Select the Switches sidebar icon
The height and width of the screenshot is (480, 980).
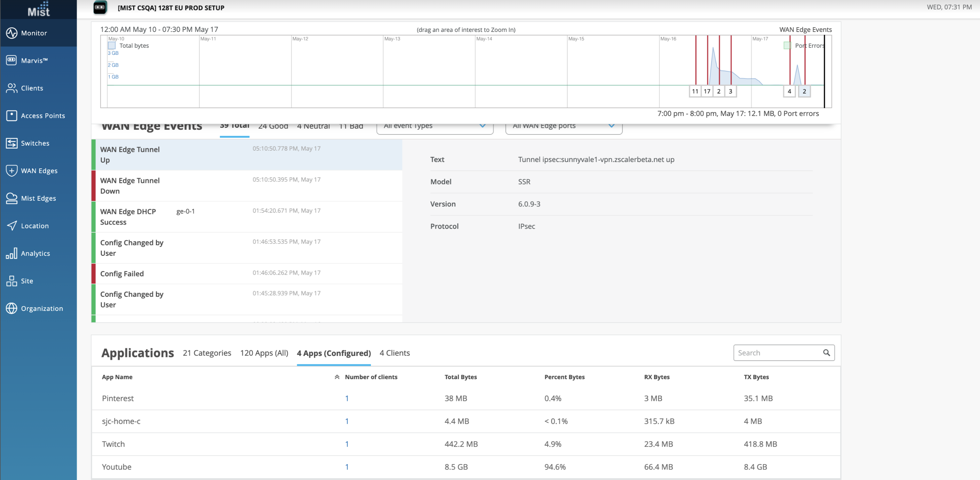coord(11,144)
